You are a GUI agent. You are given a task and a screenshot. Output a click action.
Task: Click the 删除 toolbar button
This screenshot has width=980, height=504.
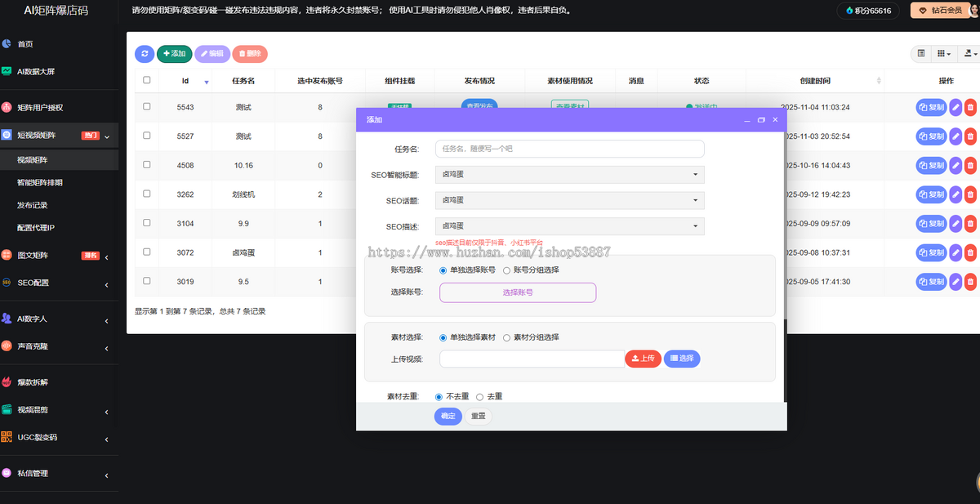(x=250, y=53)
